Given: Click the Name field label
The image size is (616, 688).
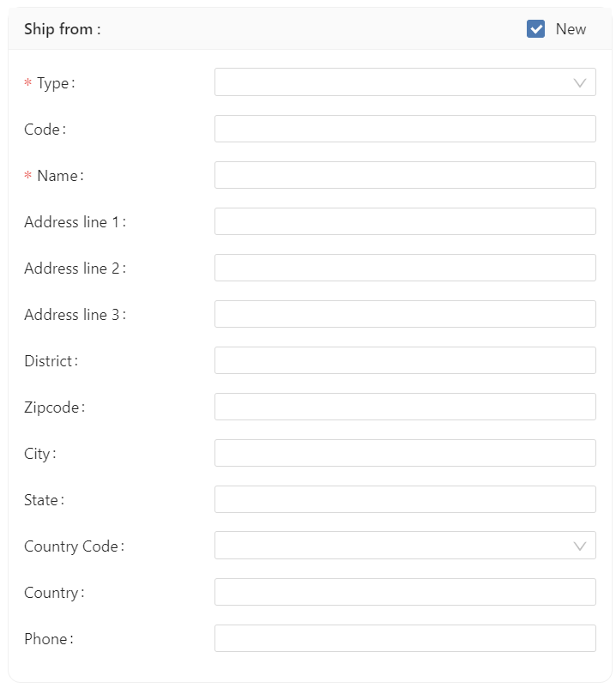Looking at the screenshot, I should (x=58, y=176).
